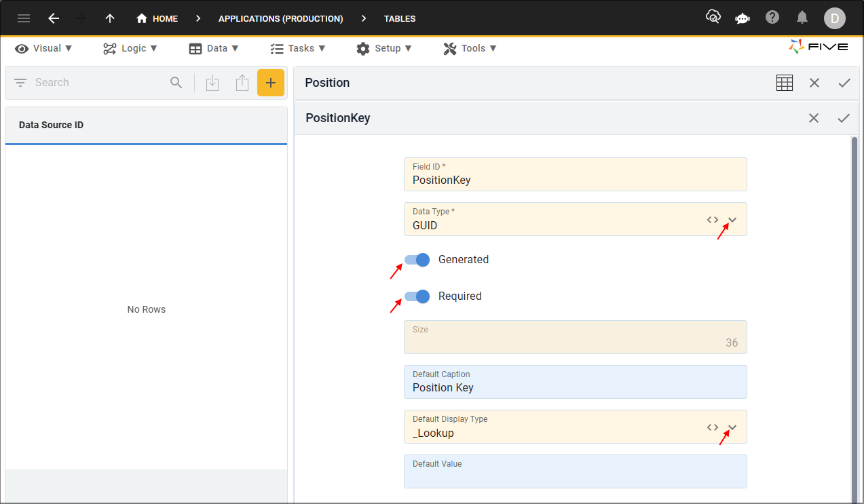Click the back arrow in the top bar
Viewport: 864px width, 504px height.
54,18
